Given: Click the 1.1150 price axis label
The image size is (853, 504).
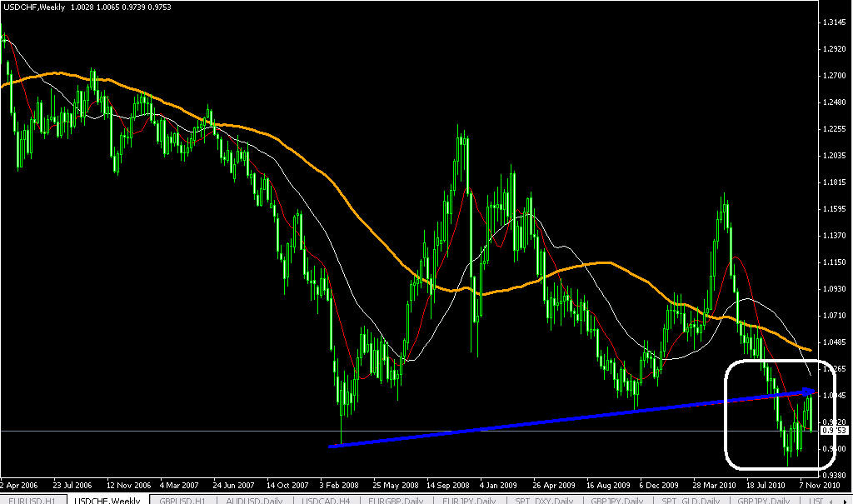Looking at the screenshot, I should pyautogui.click(x=833, y=262).
